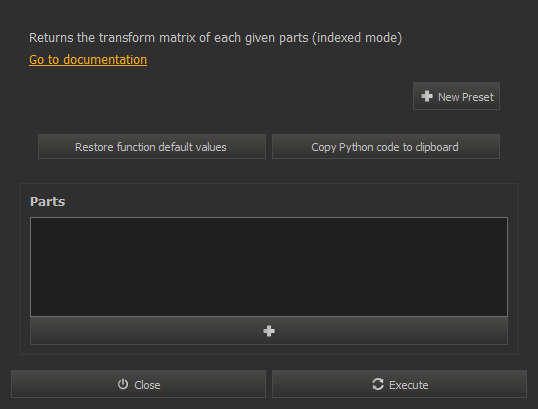Click inside the empty Parts list box

(x=269, y=267)
